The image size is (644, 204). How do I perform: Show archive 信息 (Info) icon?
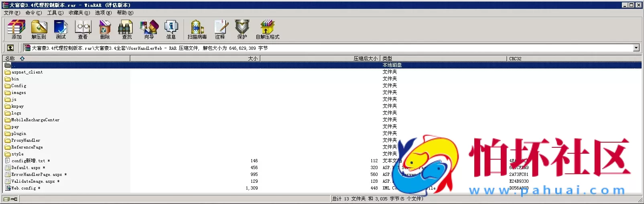(171, 29)
